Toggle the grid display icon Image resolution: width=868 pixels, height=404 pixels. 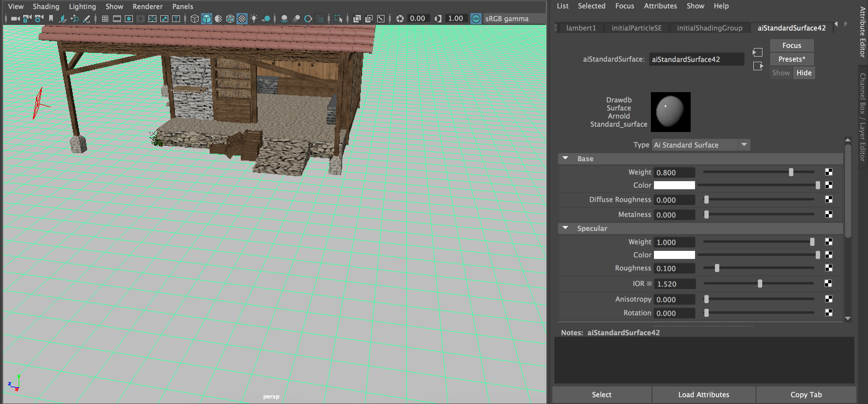coord(105,19)
